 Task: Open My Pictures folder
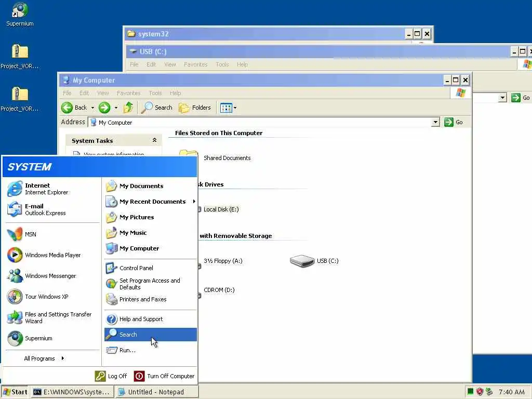pyautogui.click(x=150, y=217)
